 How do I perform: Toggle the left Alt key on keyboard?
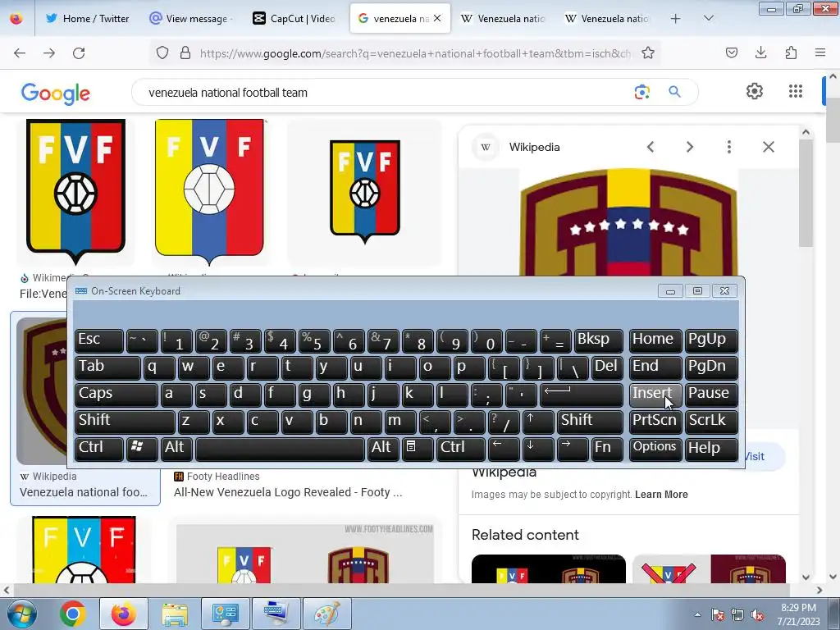pos(176,449)
